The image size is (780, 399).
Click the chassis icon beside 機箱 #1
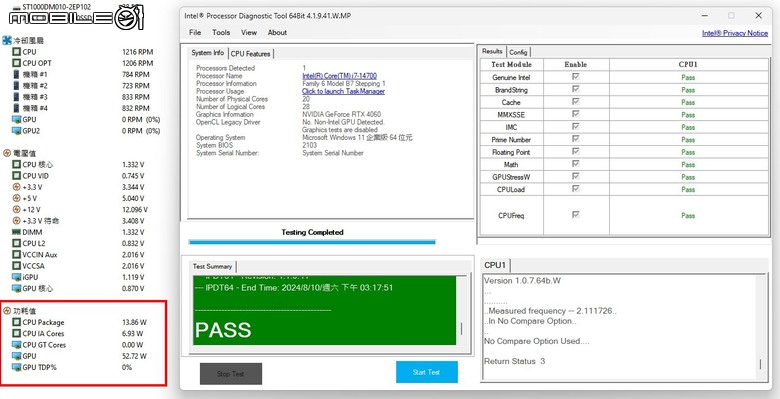[16, 74]
